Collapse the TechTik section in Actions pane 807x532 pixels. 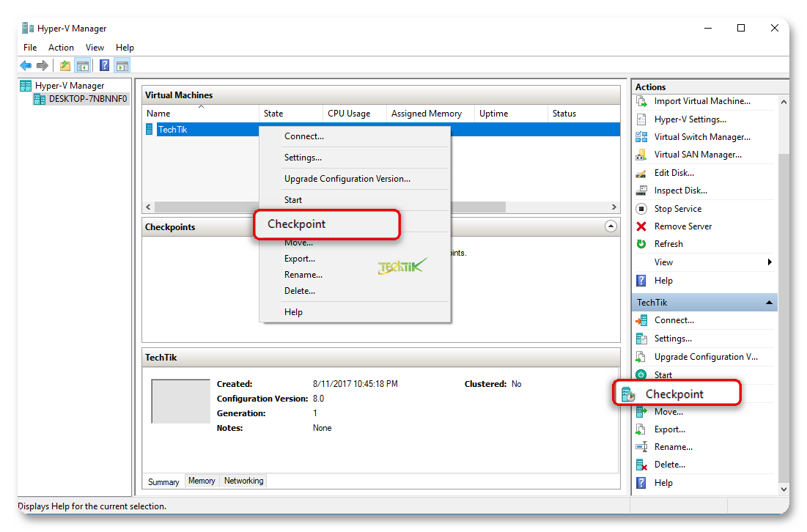pos(769,303)
